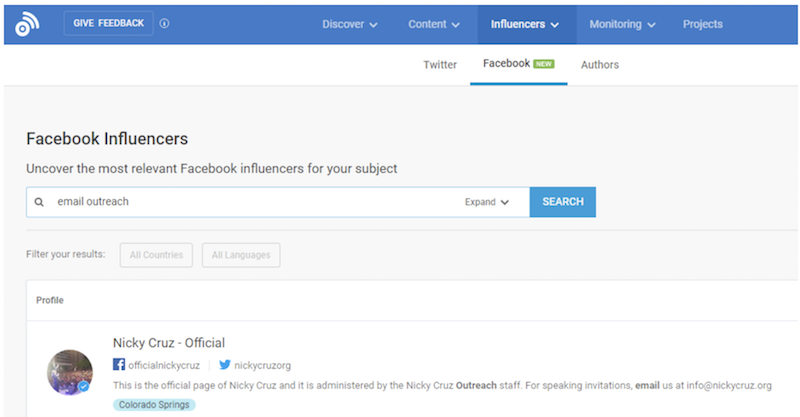This screenshot has width=800, height=417.
Task: Select the Facebook NEW tab
Action: click(518, 64)
